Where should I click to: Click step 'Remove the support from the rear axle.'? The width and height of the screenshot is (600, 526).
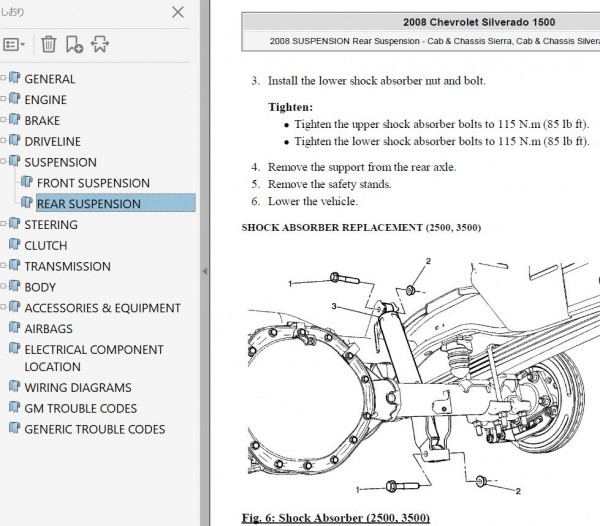pyautogui.click(x=362, y=167)
